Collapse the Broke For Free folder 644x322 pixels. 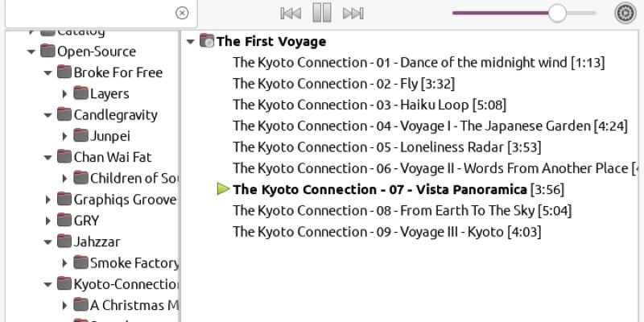click(x=48, y=72)
